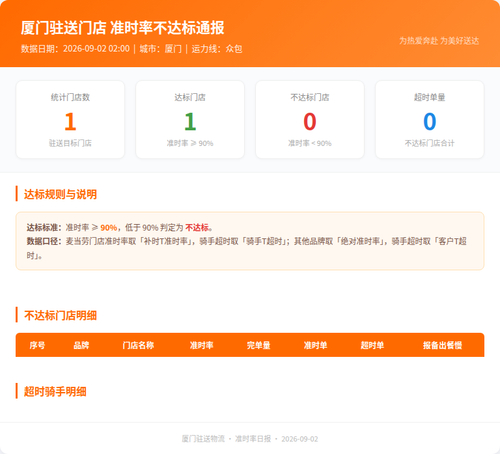The image size is (500, 454).
Task: Click the 达标规则与说明 section heading
Action: pos(60,194)
